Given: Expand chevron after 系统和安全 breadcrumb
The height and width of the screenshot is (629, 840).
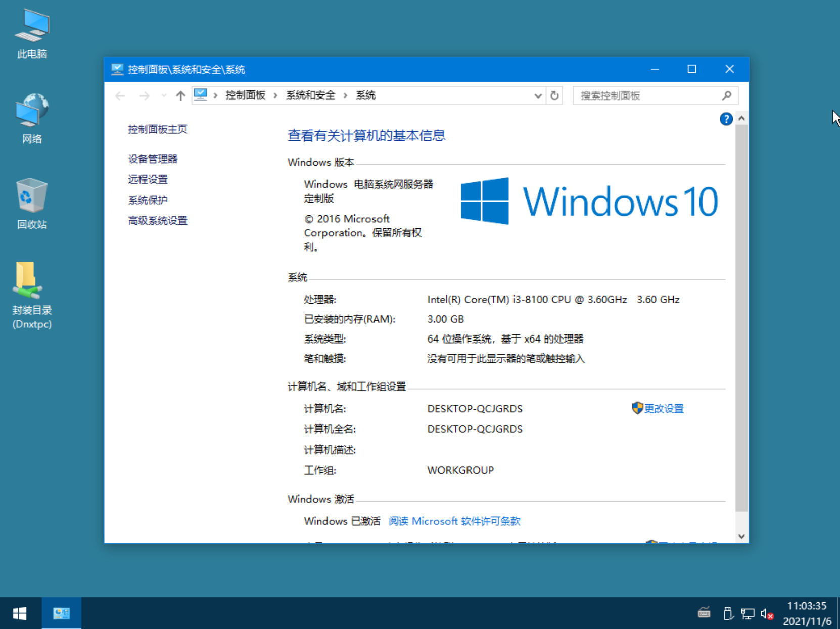Looking at the screenshot, I should (345, 95).
